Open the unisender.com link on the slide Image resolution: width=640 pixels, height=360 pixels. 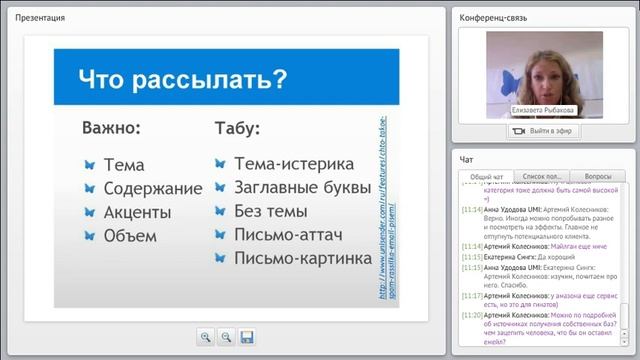387,207
